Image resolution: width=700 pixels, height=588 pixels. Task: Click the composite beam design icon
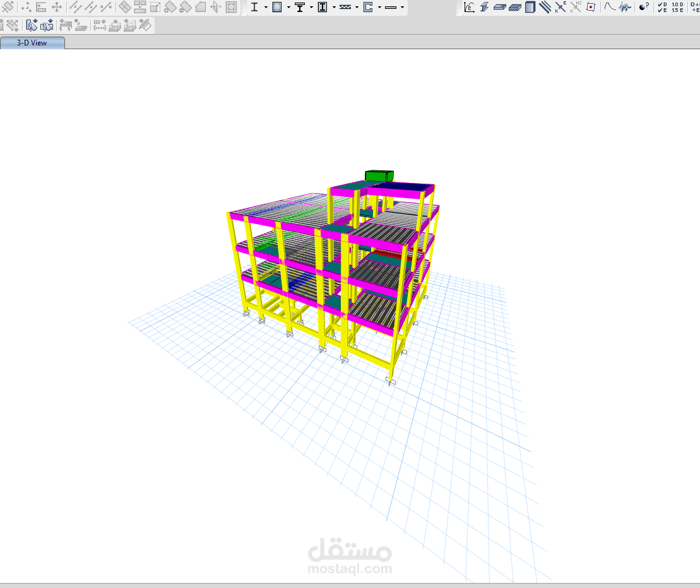300,7
